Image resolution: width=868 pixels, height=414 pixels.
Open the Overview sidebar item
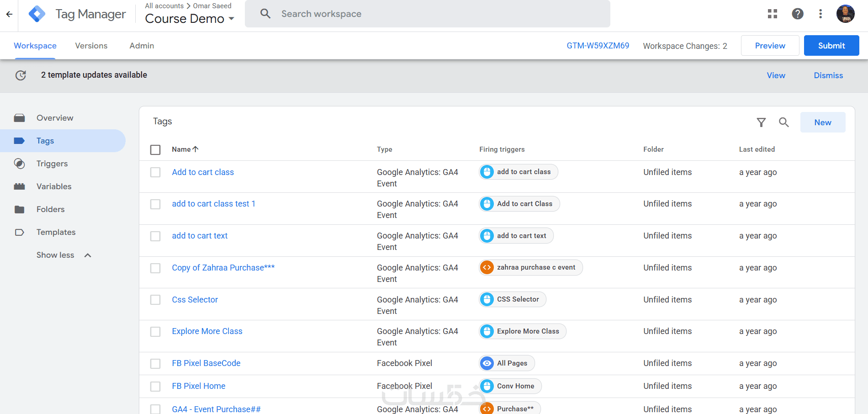click(63, 118)
